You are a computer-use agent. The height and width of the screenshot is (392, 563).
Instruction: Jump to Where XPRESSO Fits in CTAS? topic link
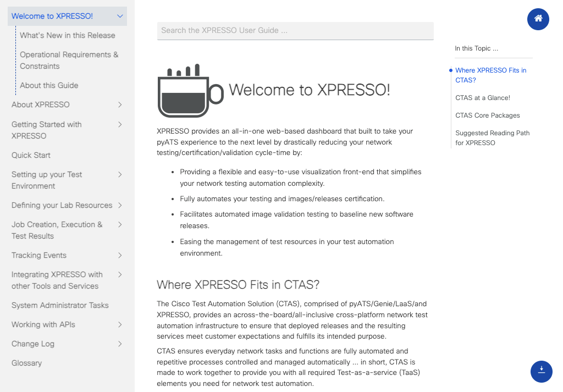[x=491, y=75]
